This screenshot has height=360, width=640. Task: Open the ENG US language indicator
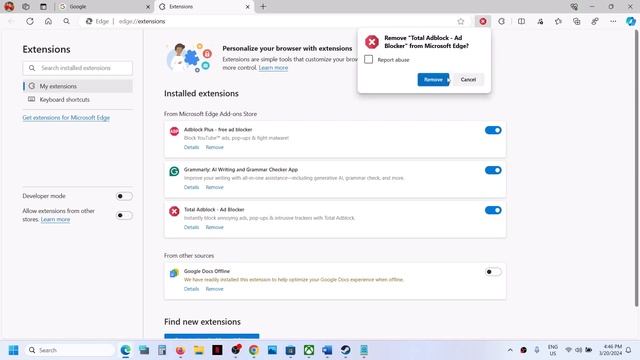(x=553, y=350)
